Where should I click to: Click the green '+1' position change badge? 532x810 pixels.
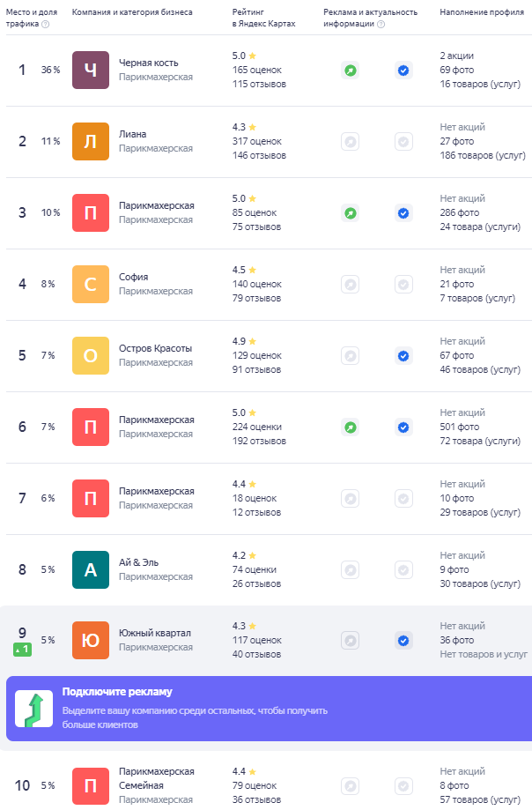click(22, 650)
